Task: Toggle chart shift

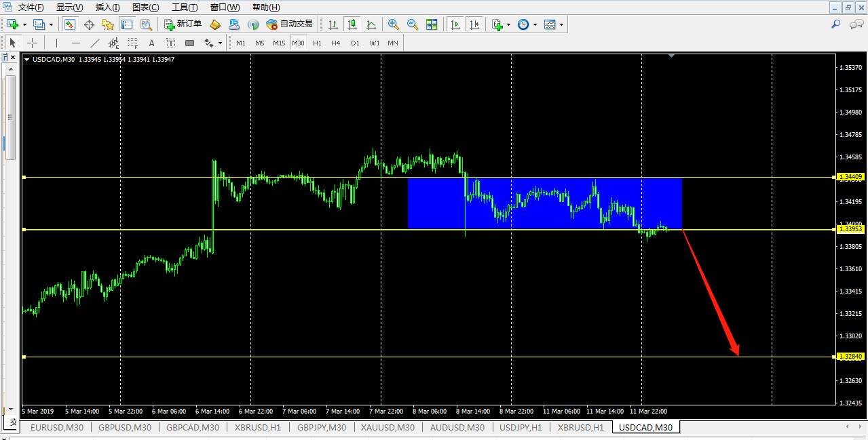Action: click(x=474, y=24)
